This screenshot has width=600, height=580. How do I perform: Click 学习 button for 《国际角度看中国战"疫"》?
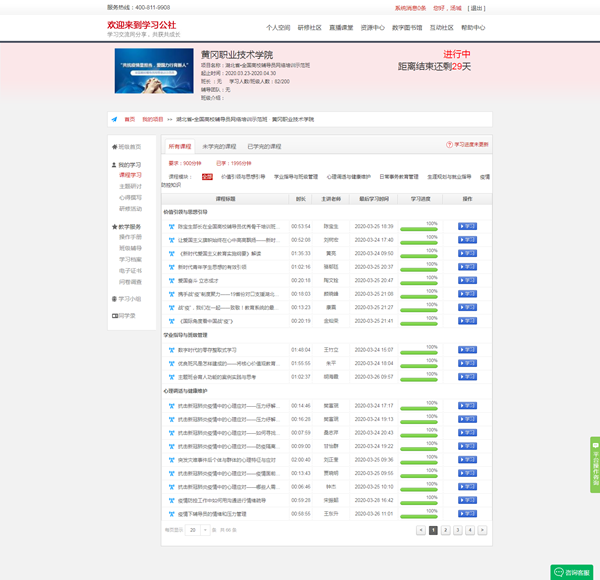click(466, 323)
